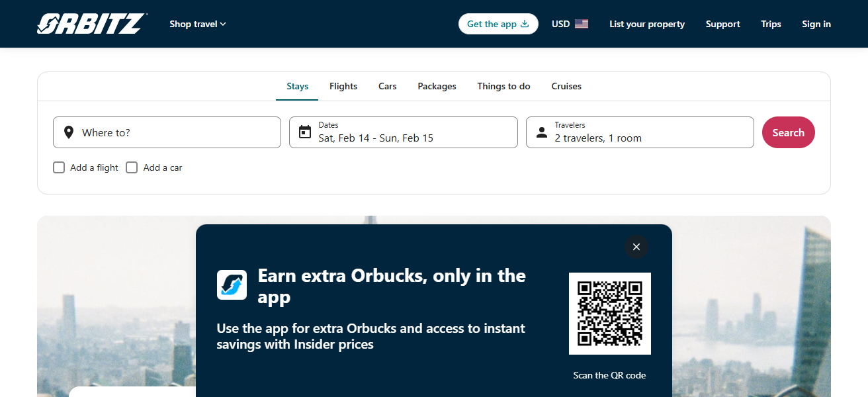Open Sign in

pos(816,23)
